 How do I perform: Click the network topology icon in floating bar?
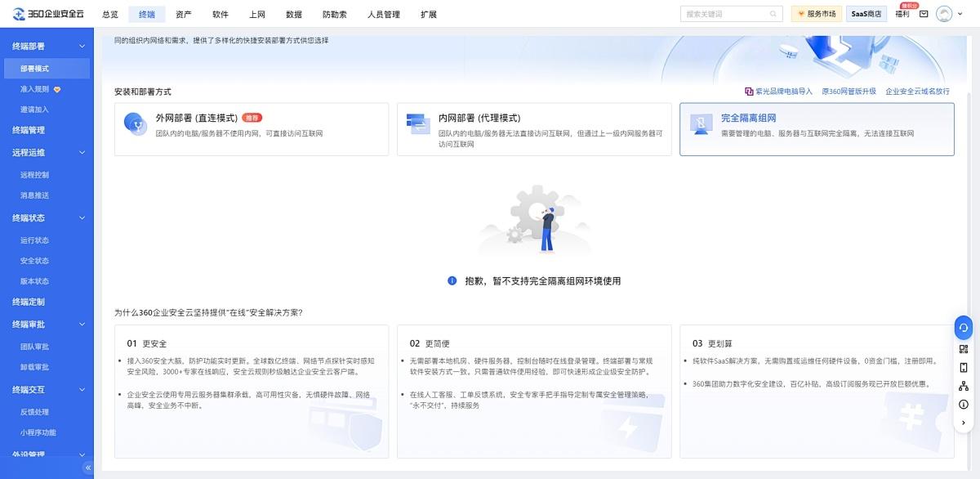point(964,386)
